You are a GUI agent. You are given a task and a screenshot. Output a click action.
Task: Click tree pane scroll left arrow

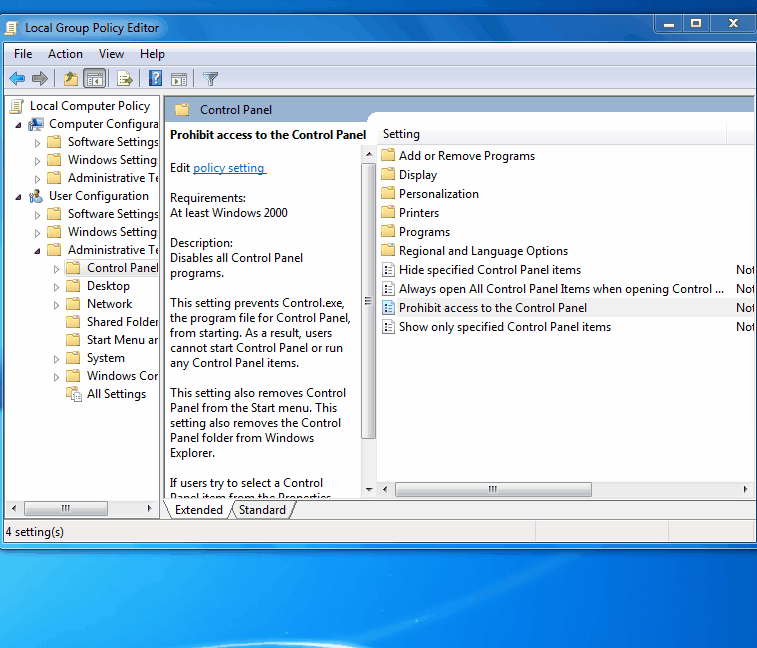pyautogui.click(x=14, y=508)
